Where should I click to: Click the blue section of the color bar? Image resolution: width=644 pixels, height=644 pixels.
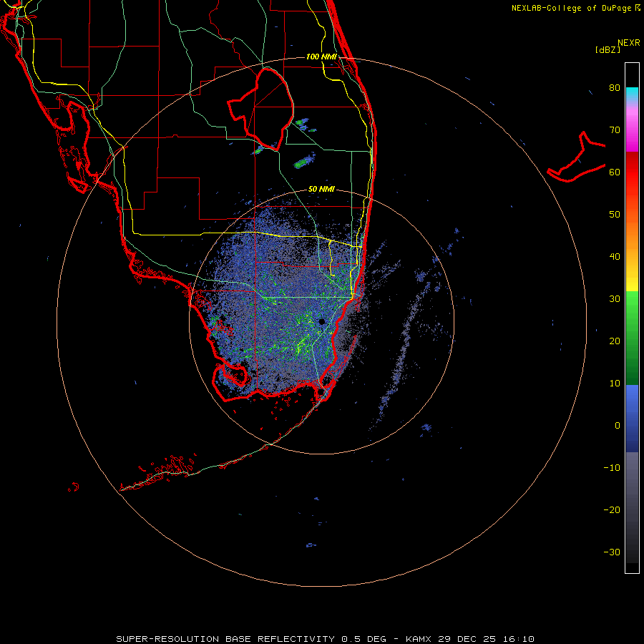click(x=632, y=419)
